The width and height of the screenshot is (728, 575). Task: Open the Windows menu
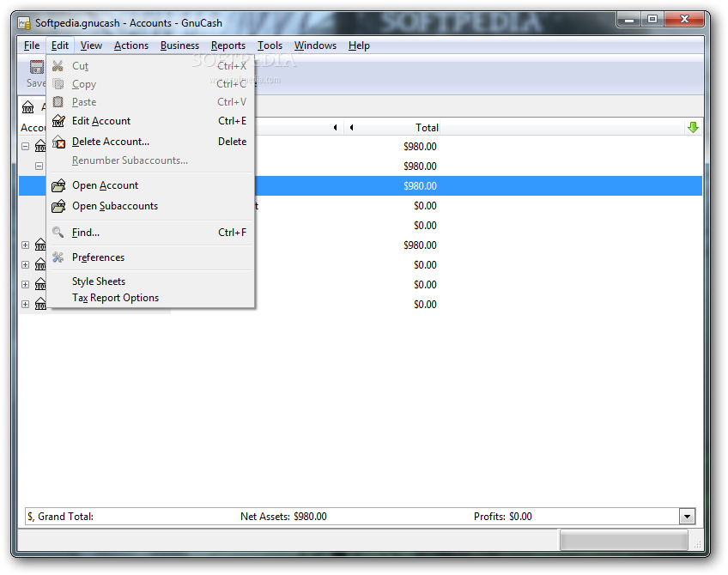[x=315, y=45]
